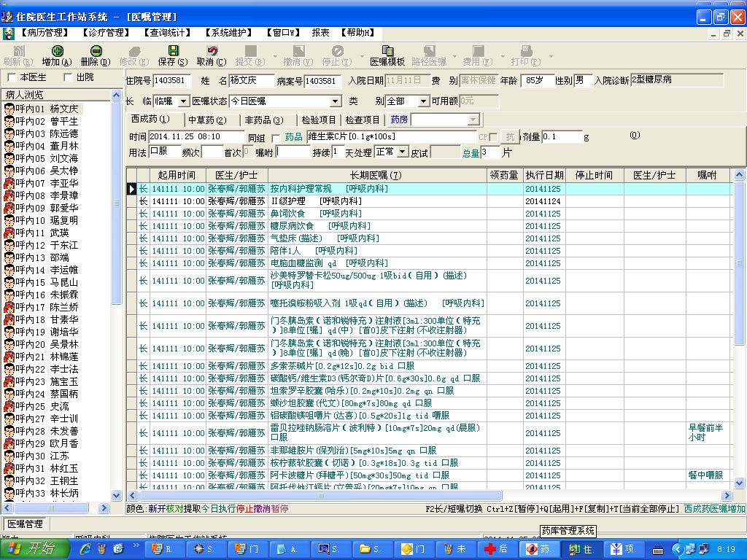Open the 医嘱状态 今日医嘱 dropdown
This screenshot has width=747, height=560.
coord(336,101)
